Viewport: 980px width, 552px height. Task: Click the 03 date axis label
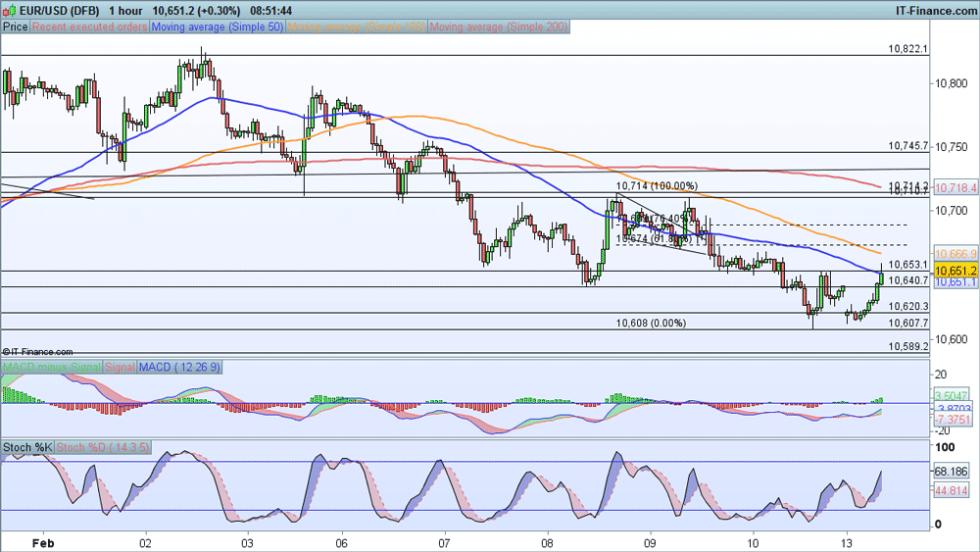click(x=248, y=542)
